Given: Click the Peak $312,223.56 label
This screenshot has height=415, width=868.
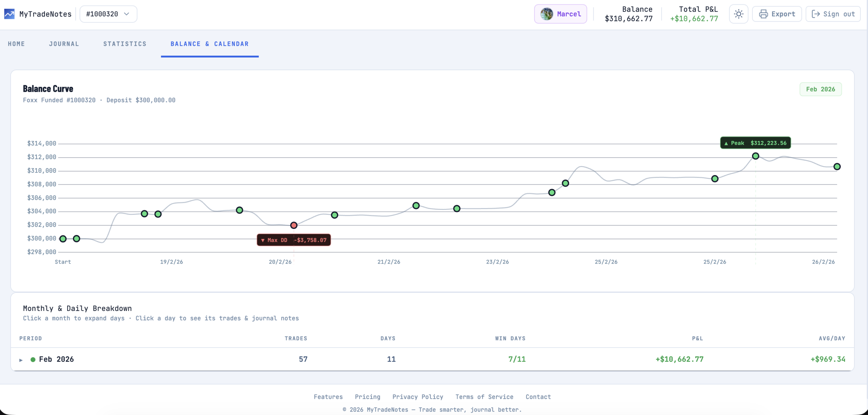Looking at the screenshot, I should pos(755,143).
